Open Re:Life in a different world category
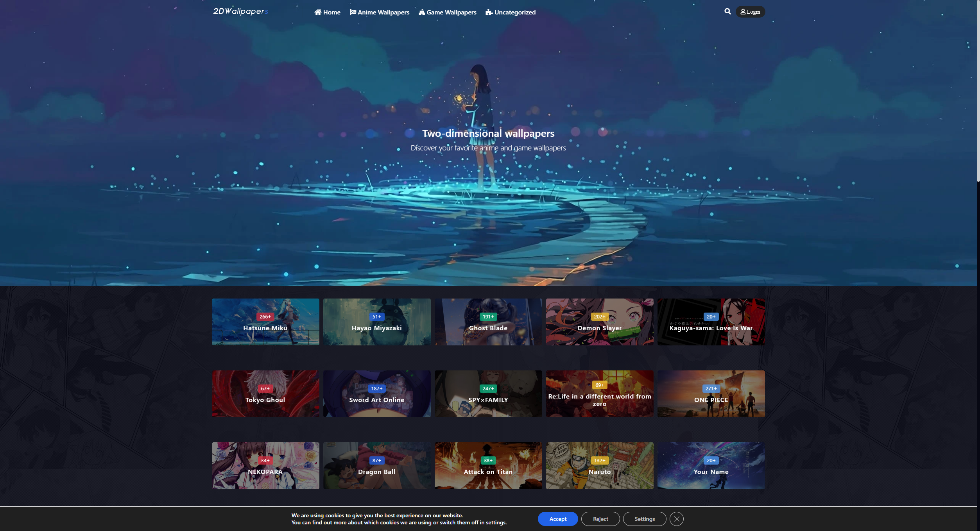This screenshot has height=531, width=980. point(599,394)
